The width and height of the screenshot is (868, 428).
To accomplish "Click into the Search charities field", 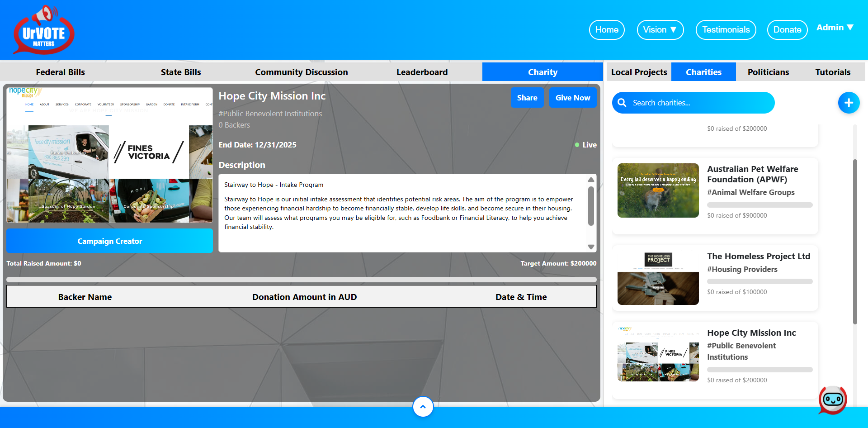I will click(693, 103).
